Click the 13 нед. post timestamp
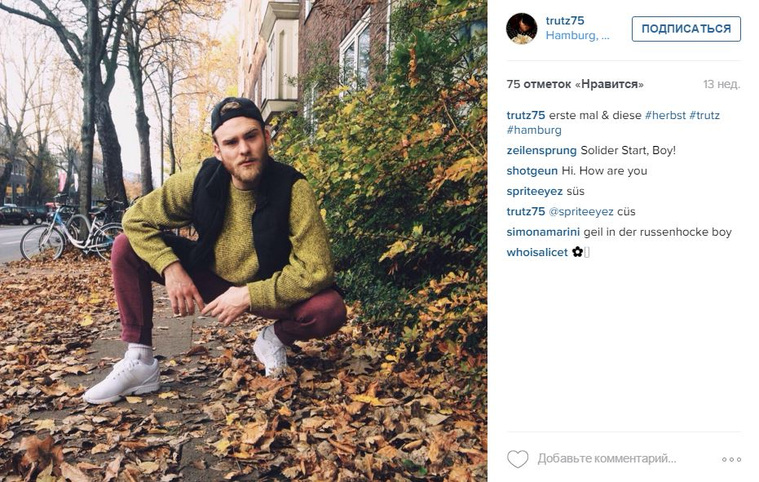The image size is (759, 482). pos(721,84)
